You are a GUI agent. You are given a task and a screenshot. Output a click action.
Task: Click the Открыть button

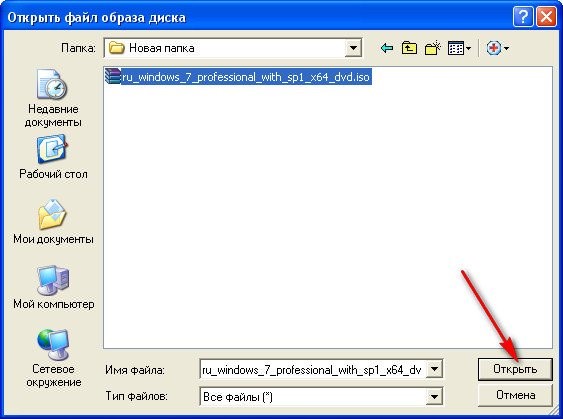pyautogui.click(x=515, y=369)
